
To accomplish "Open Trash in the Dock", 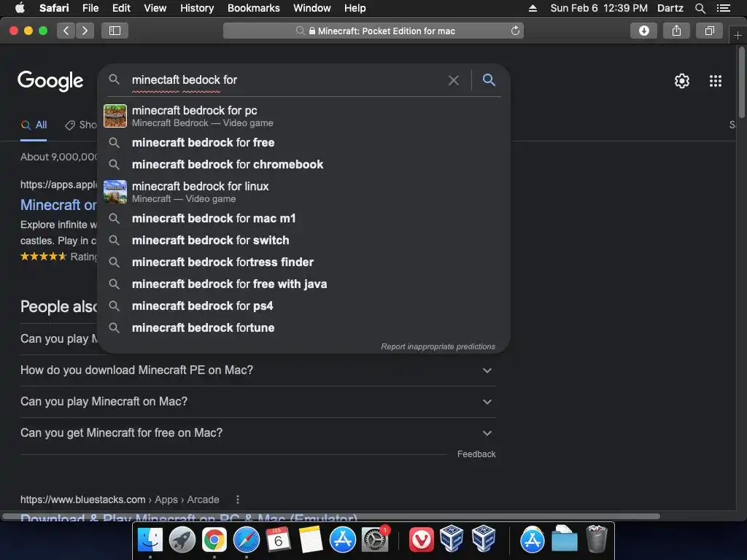I will coord(597,539).
